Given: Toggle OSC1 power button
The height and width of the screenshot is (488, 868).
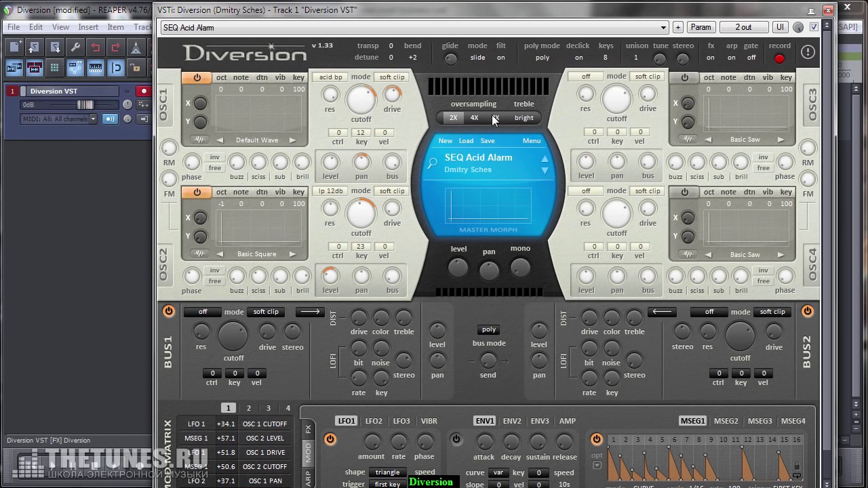Looking at the screenshot, I should [197, 78].
